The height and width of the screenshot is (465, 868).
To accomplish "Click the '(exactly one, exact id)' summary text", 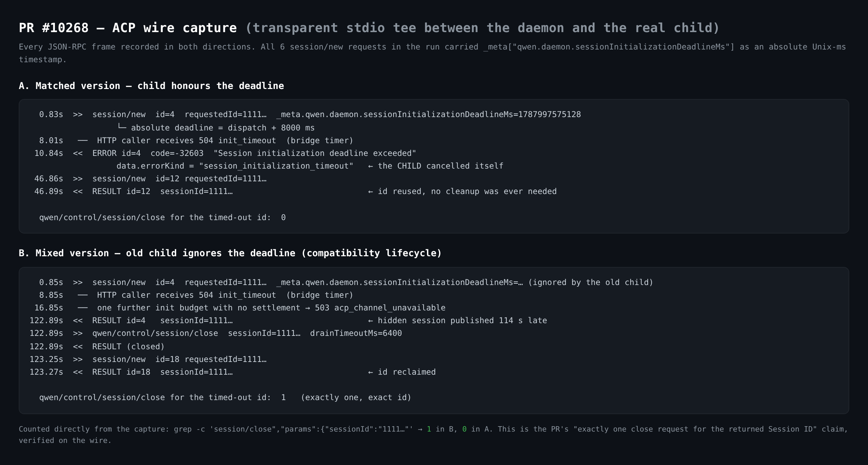I will coord(356,398).
